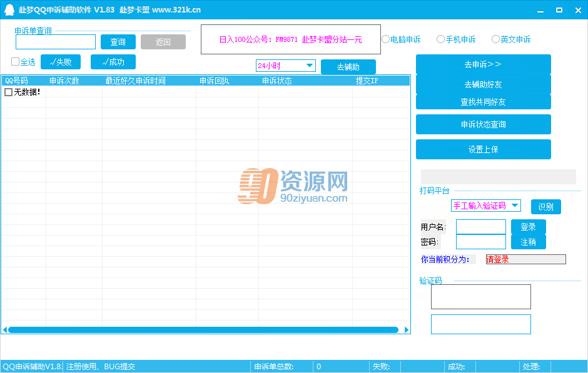This screenshot has width=588, height=373.
Task: Click the 成功 counter in status bar
Action: click(457, 367)
